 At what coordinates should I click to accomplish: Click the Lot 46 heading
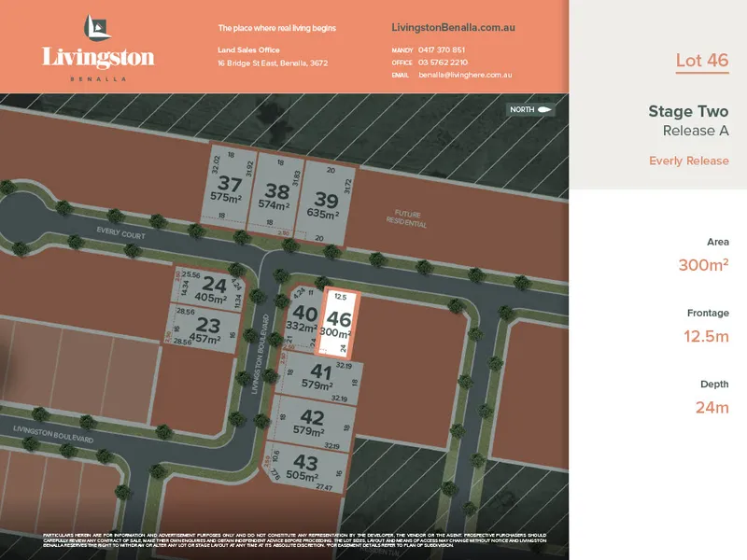pos(702,61)
